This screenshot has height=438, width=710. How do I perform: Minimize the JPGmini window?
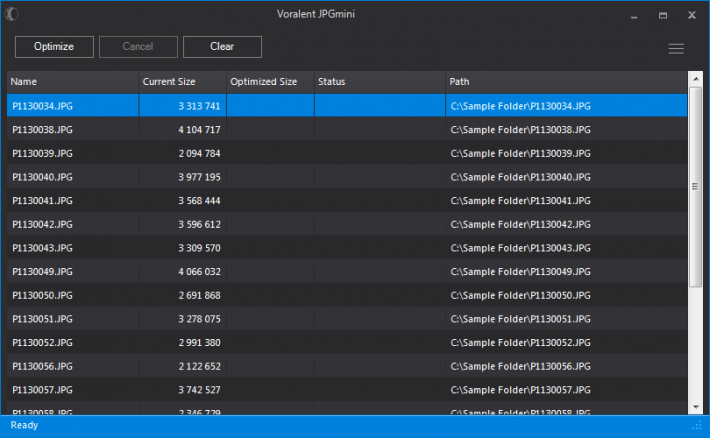pyautogui.click(x=634, y=15)
